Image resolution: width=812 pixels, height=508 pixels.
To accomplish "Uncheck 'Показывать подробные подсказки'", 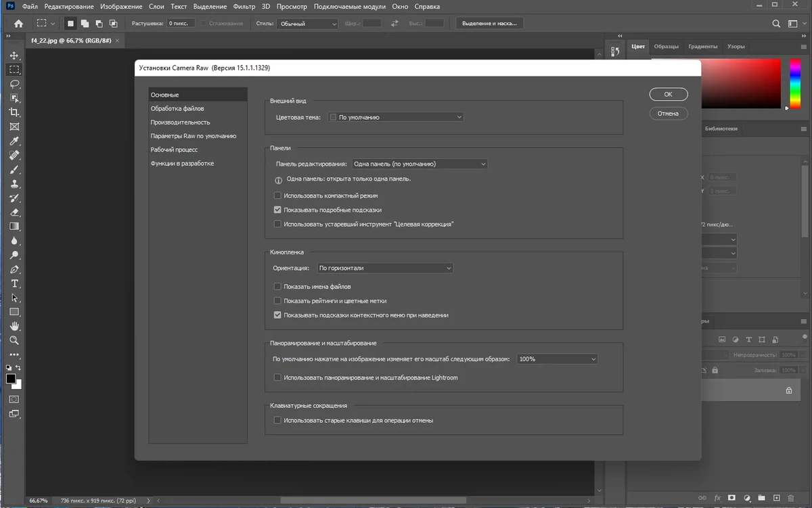I will (x=277, y=210).
